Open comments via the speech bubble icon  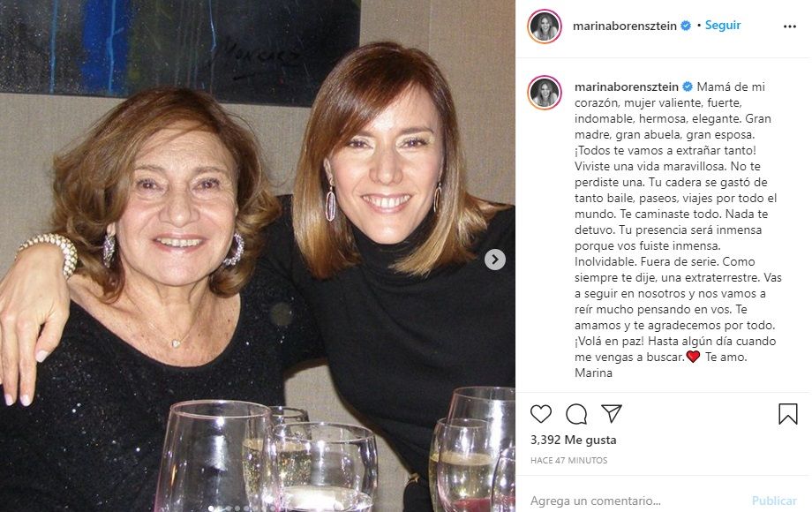click(576, 414)
